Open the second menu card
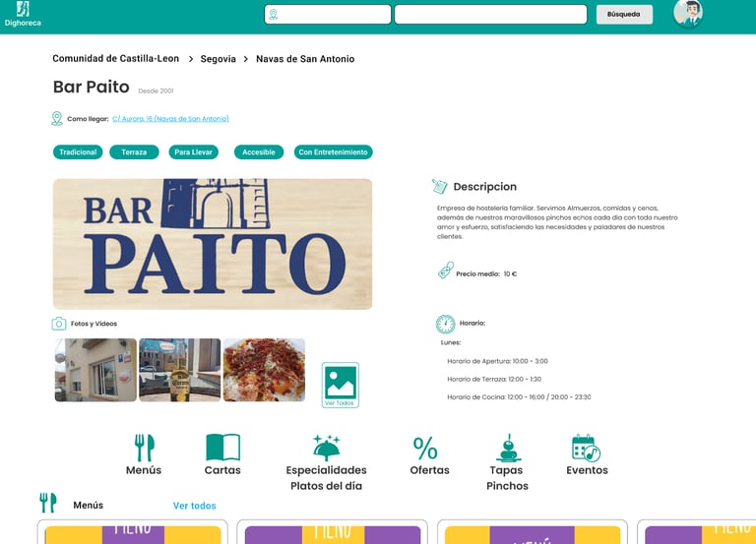756x544 pixels. tap(332, 532)
